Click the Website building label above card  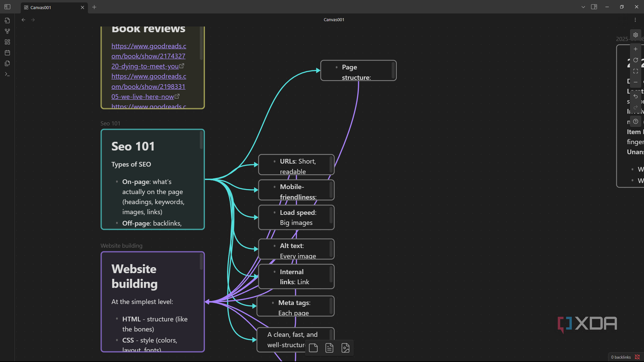122,246
